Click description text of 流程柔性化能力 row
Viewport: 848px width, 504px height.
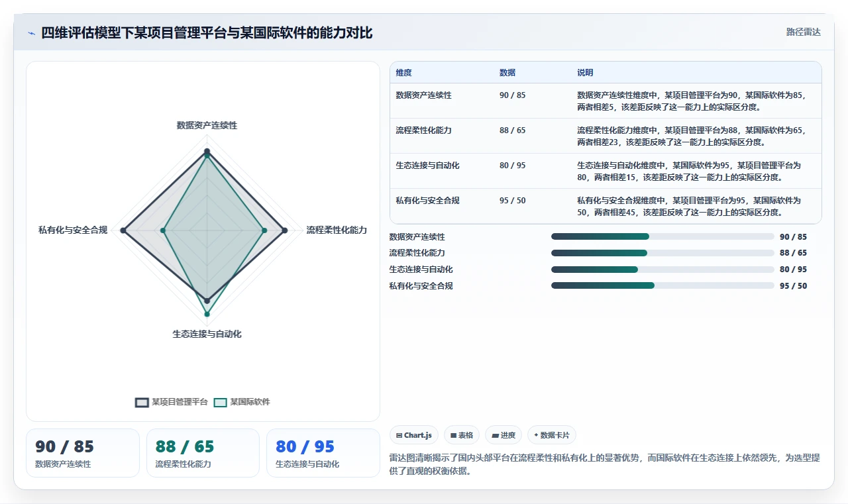(x=691, y=136)
